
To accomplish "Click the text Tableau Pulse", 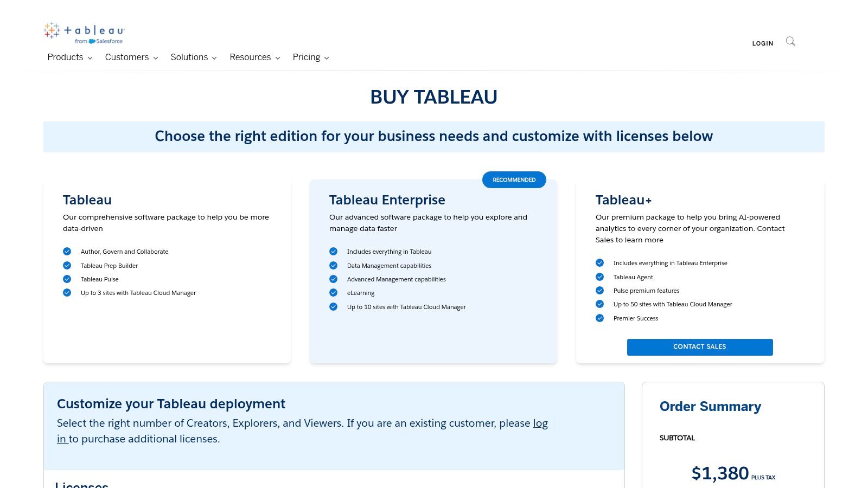I will pos(100,279).
